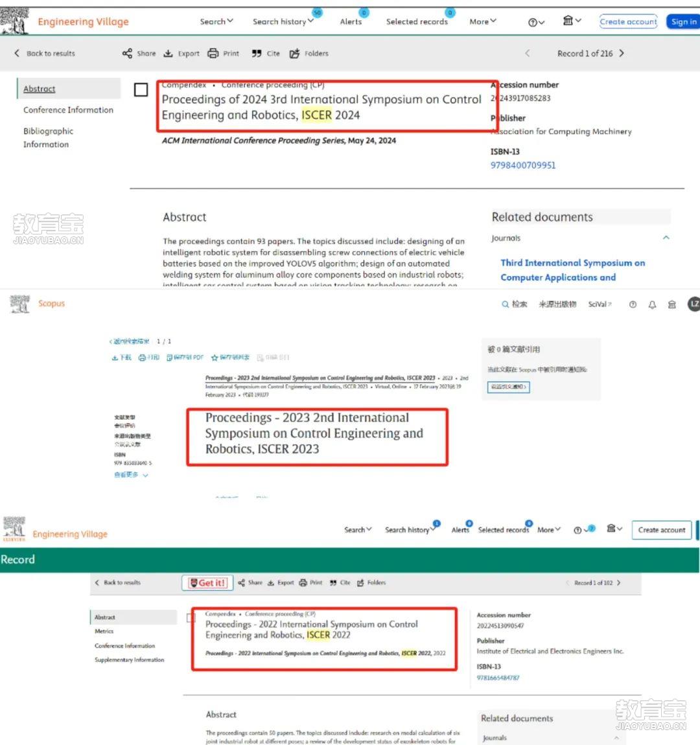Open Selected records in the top header
This screenshot has height=745, width=700.
(x=417, y=21)
